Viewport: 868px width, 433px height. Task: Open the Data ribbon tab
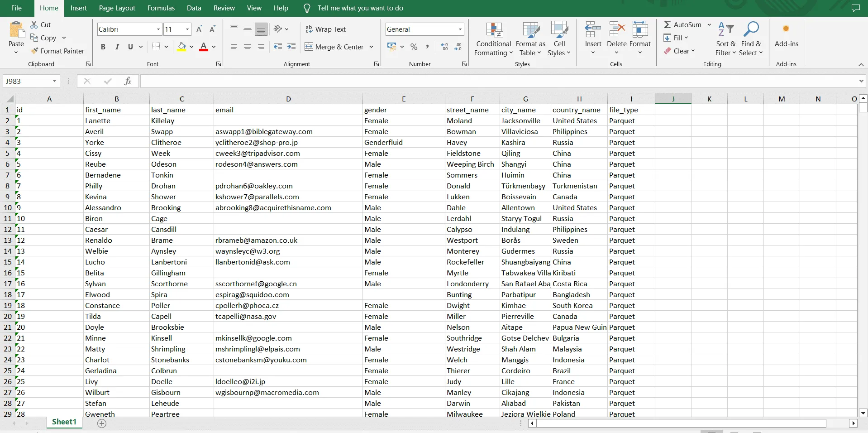(x=194, y=8)
